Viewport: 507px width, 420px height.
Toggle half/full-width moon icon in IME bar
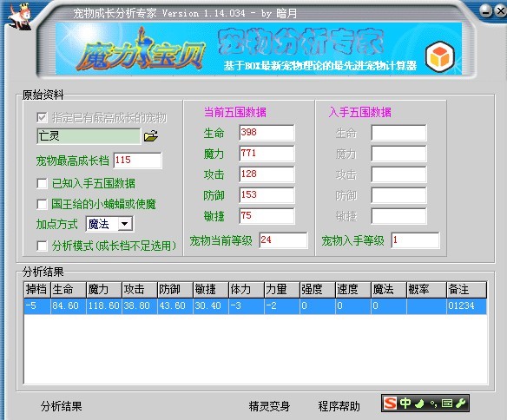pyautogui.click(x=419, y=404)
